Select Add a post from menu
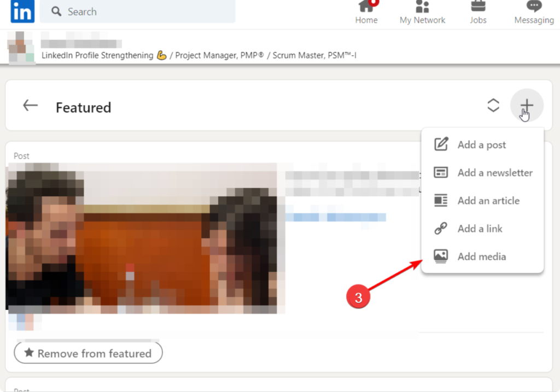Image resolution: width=560 pixels, height=392 pixels. coord(481,145)
